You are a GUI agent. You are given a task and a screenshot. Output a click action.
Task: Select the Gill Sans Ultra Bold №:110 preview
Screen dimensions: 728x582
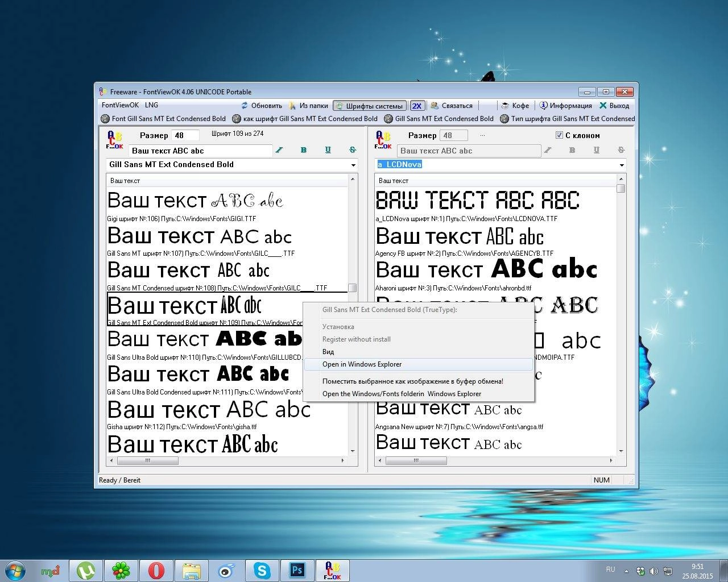point(205,344)
